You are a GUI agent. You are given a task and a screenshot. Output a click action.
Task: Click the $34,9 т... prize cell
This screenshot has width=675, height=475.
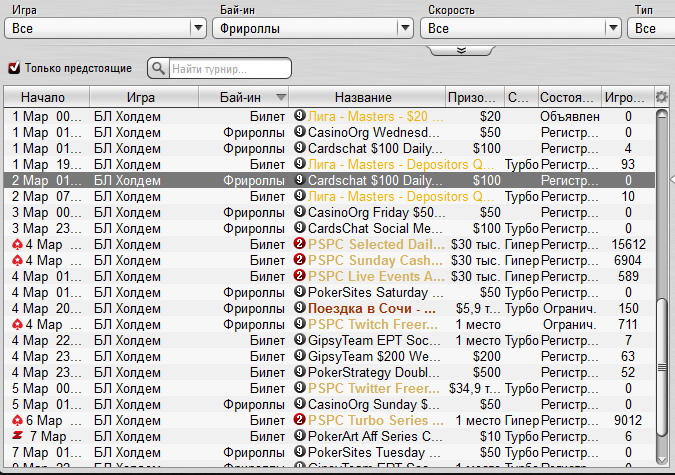pyautogui.click(x=475, y=388)
